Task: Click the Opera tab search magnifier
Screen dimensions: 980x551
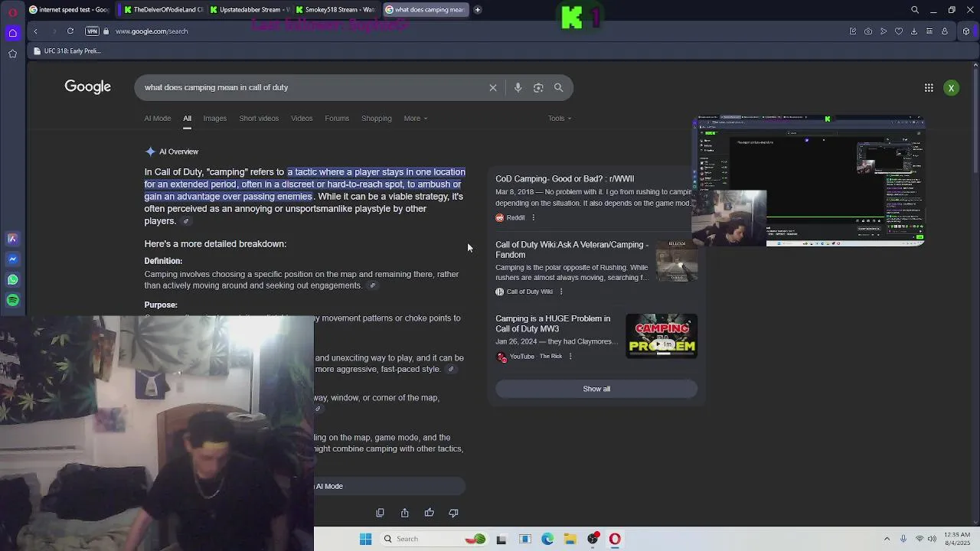Action: (x=915, y=10)
